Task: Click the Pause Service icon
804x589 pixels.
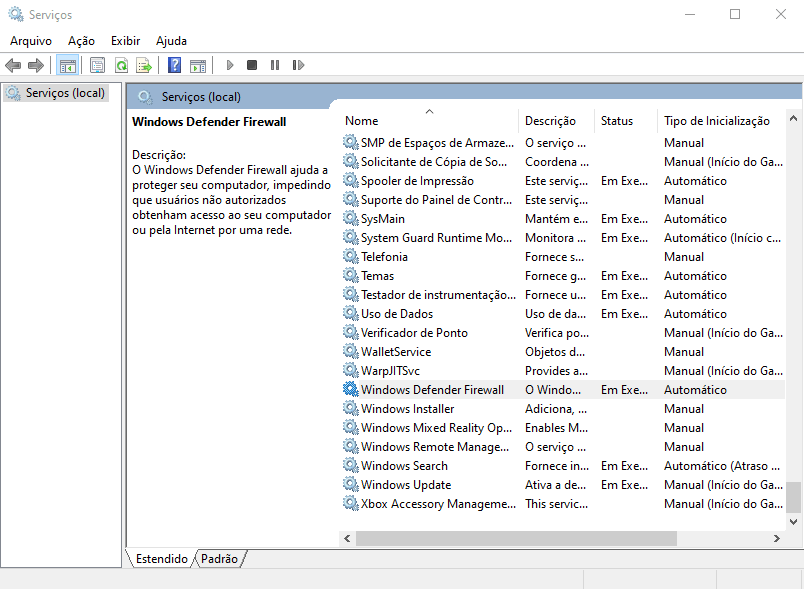Action: tap(275, 65)
